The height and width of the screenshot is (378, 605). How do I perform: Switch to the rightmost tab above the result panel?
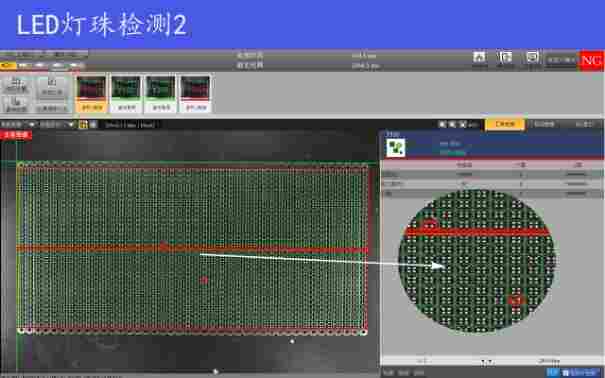583,124
